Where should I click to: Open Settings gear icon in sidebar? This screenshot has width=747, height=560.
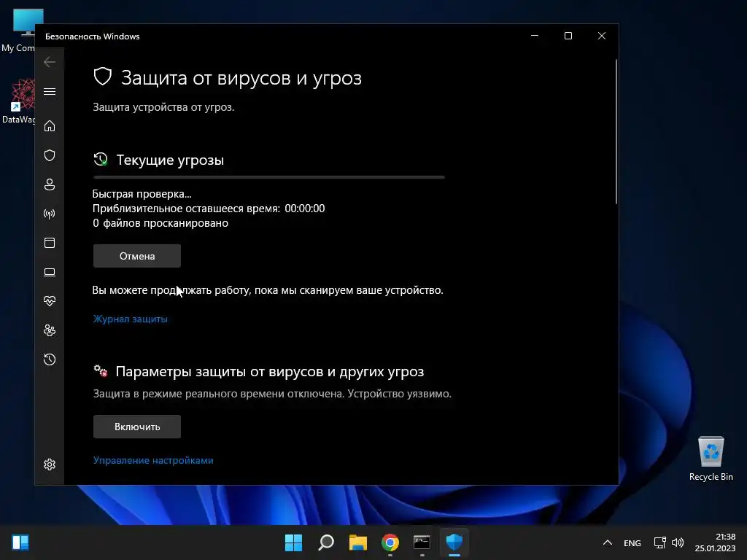click(50, 464)
